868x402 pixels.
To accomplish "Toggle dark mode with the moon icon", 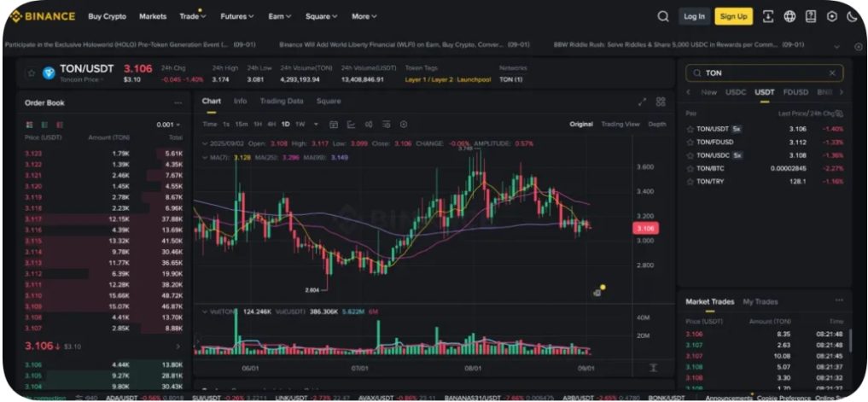I will [x=853, y=16].
